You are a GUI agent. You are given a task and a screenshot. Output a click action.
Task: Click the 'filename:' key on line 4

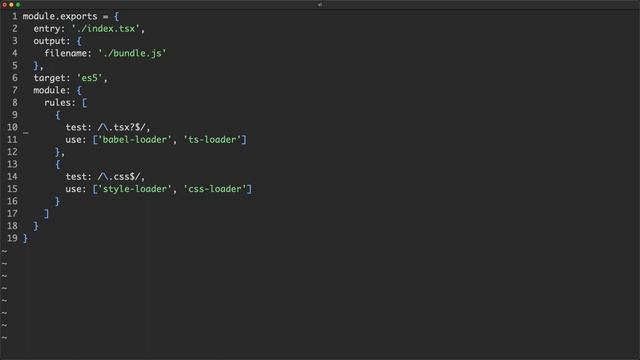click(x=68, y=53)
